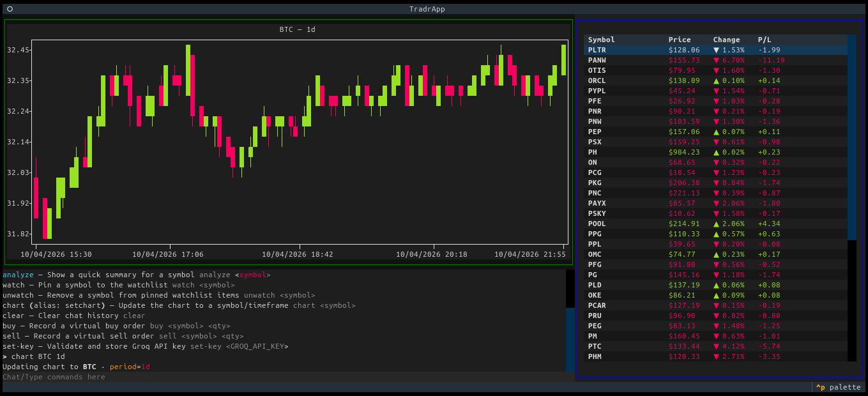Select the OTIS symbol row
Screen dimensions: 868x396
pyautogui.click(x=715, y=70)
